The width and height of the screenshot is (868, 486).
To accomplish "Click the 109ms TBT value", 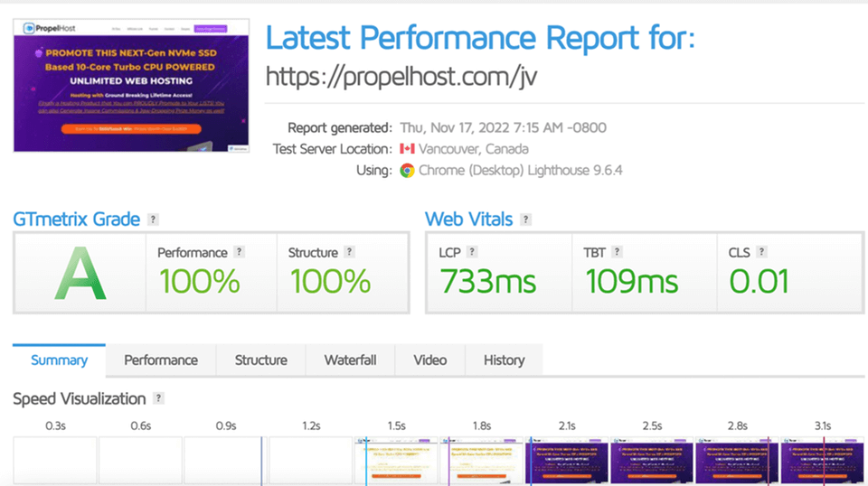I will 632,282.
